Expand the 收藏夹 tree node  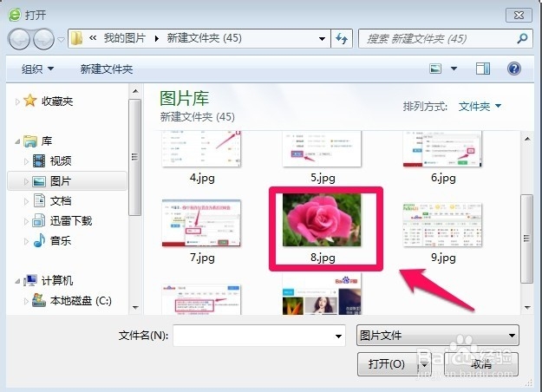tap(17, 101)
